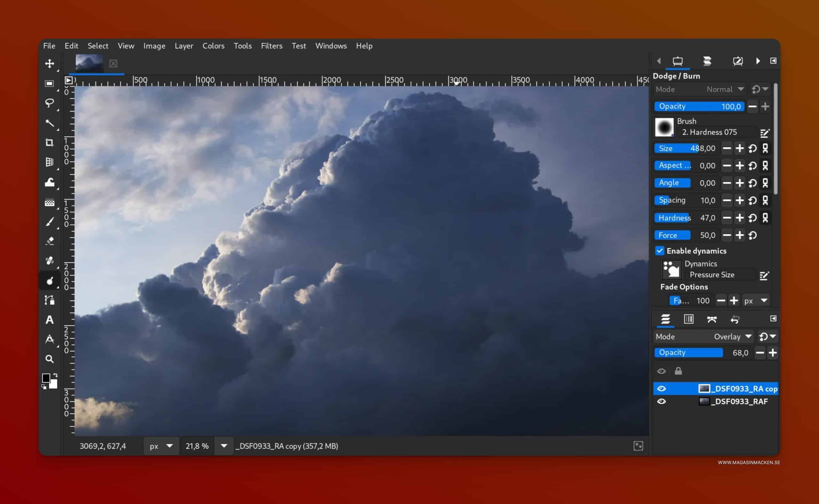Toggle link Spacing to brush default
Screen dimensions: 819x504
tap(765, 200)
